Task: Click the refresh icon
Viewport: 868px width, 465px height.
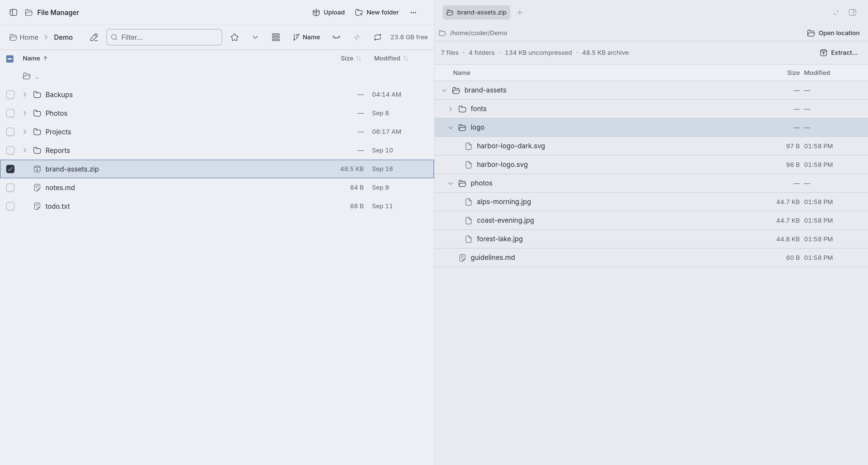Action: 377,37
